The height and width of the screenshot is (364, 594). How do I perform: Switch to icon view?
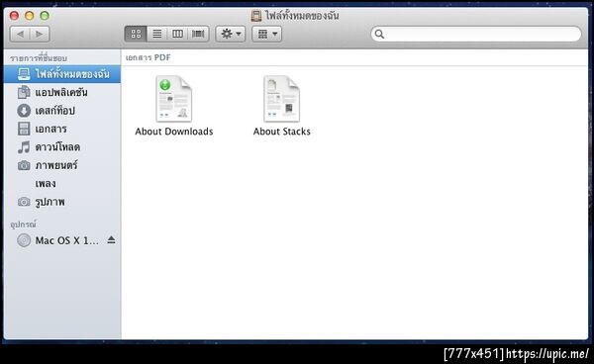pos(136,34)
